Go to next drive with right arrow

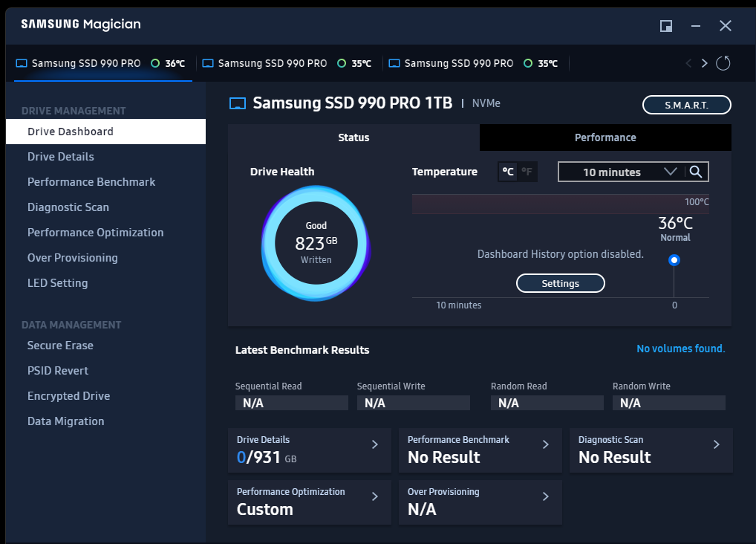click(x=705, y=63)
